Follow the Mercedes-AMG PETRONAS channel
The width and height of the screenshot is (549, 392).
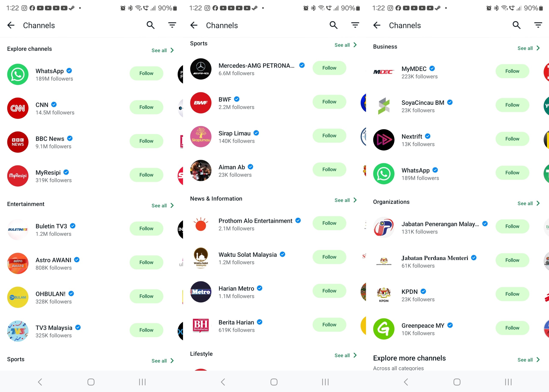point(329,68)
